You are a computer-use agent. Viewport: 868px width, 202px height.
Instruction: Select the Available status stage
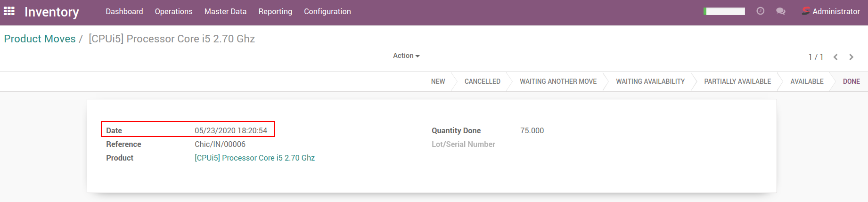[807, 81]
